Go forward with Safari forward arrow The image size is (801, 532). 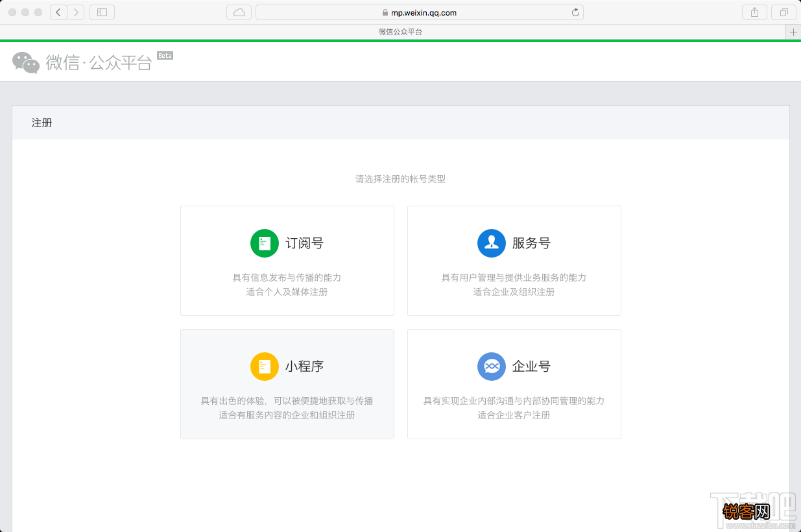tap(76, 12)
